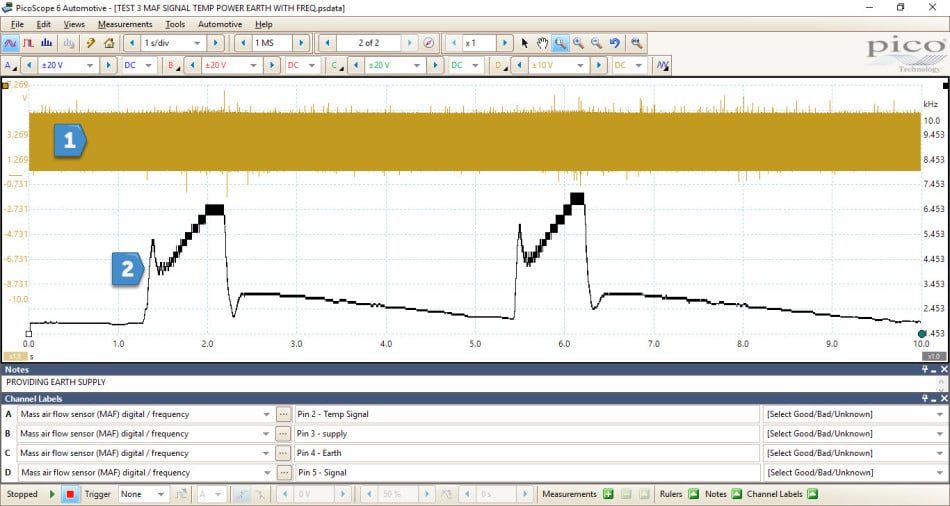Open Channel B options button
This screenshot has width=950, height=506.
[173, 65]
